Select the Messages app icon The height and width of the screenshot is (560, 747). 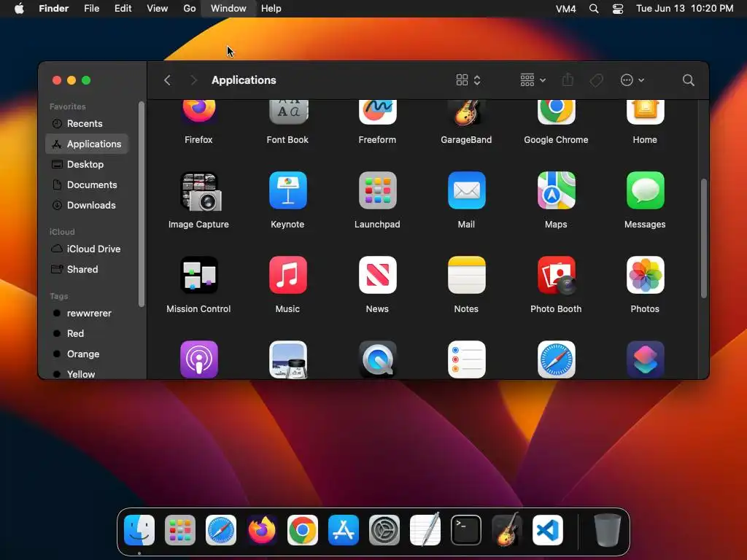point(645,190)
